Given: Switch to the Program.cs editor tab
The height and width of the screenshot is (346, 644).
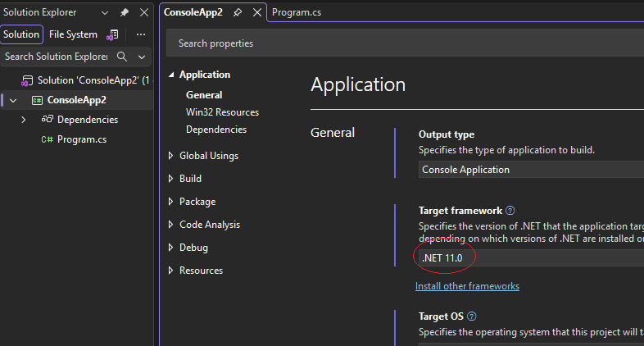Looking at the screenshot, I should click(x=297, y=12).
